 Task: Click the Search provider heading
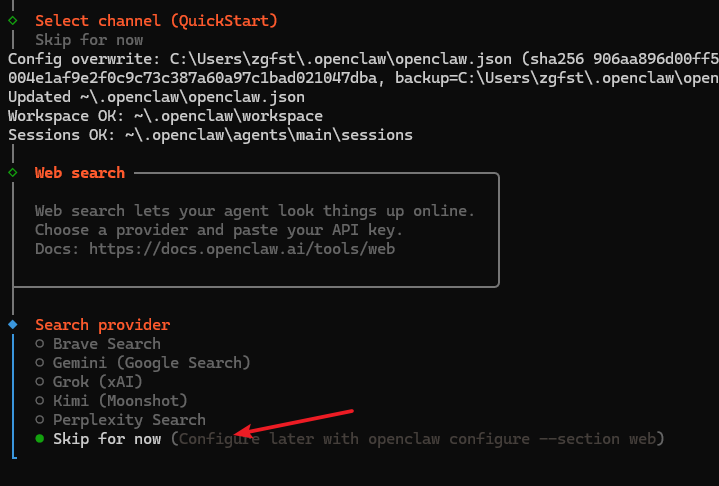pyautogui.click(x=103, y=325)
